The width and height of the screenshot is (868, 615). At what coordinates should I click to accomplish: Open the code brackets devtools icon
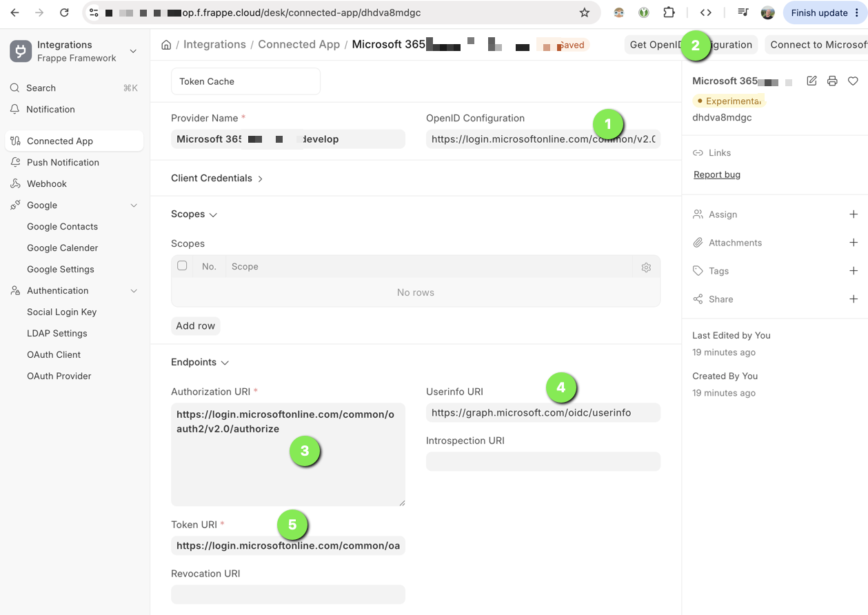point(705,12)
